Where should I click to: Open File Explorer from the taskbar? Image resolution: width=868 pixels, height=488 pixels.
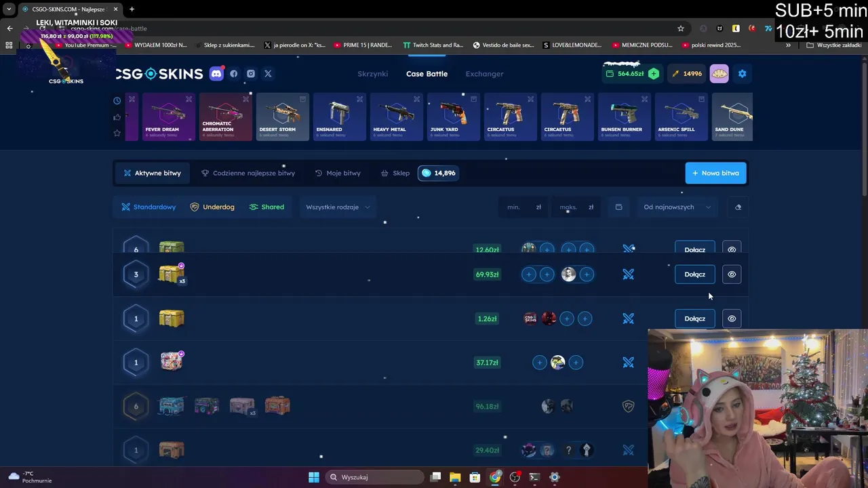tap(455, 477)
